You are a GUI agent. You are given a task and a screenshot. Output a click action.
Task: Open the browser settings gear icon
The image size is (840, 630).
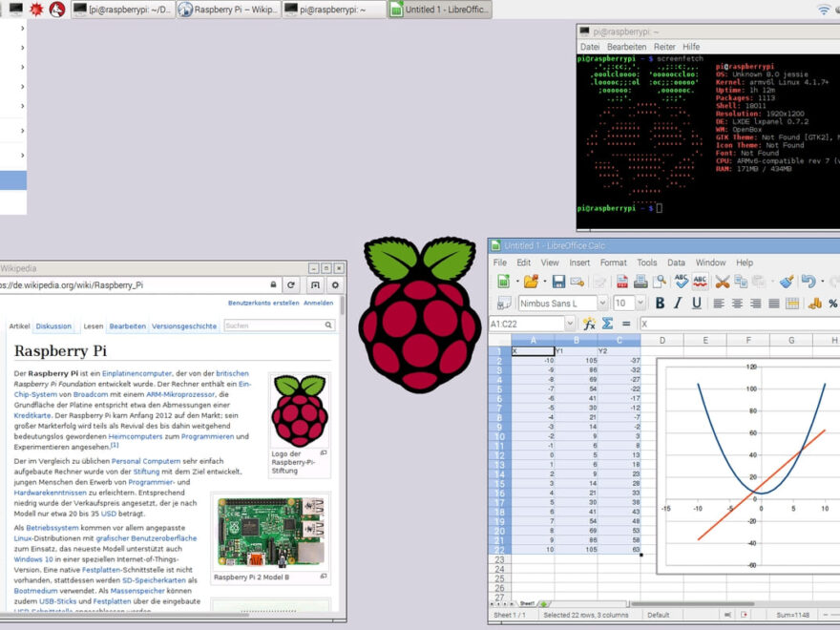(335, 285)
